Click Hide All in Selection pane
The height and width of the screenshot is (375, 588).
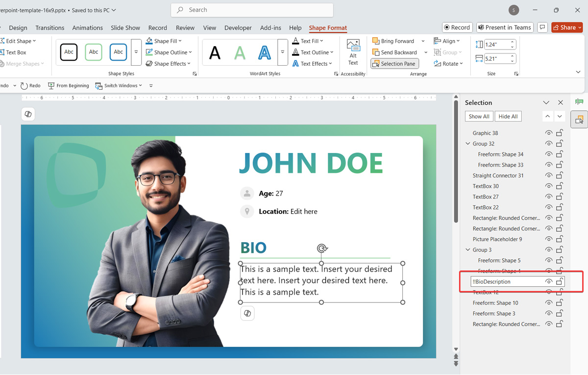508,117
